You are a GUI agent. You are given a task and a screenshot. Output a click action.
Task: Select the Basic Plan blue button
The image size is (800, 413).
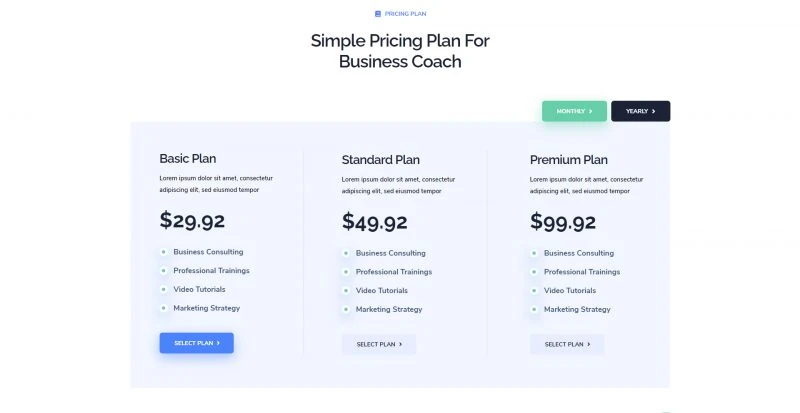click(x=196, y=343)
